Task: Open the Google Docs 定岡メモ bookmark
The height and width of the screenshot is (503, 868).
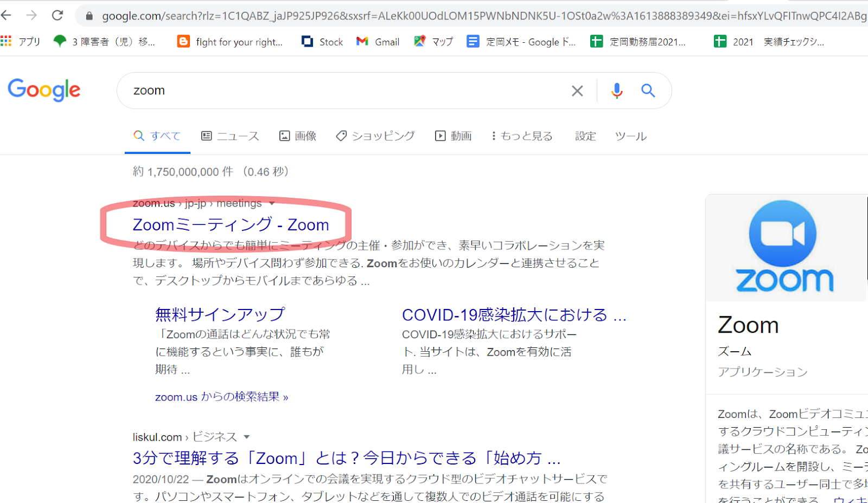Action: pyautogui.click(x=521, y=42)
